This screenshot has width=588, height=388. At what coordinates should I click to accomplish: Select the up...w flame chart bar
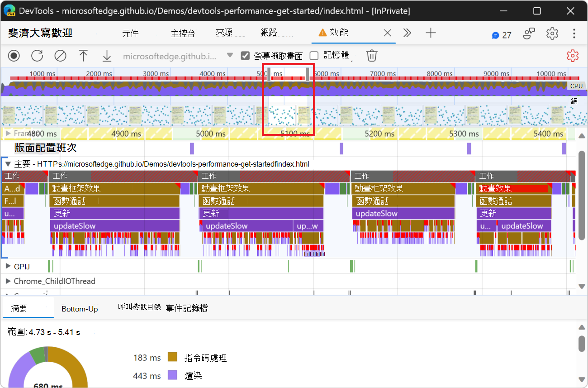308,226
